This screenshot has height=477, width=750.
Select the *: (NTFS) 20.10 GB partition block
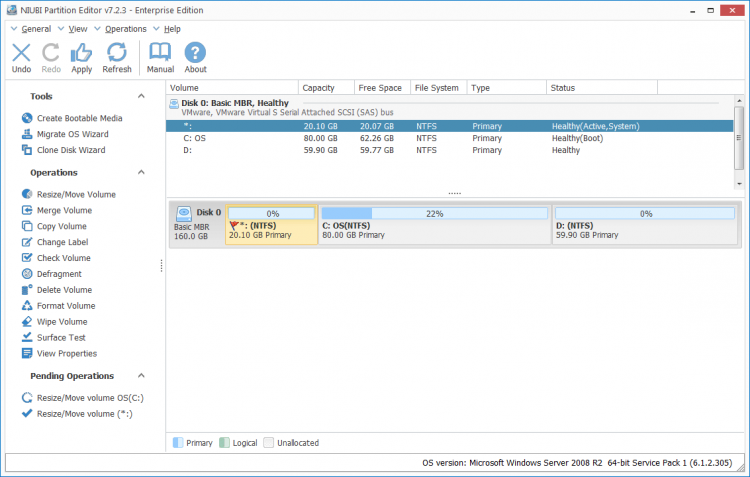(x=271, y=225)
